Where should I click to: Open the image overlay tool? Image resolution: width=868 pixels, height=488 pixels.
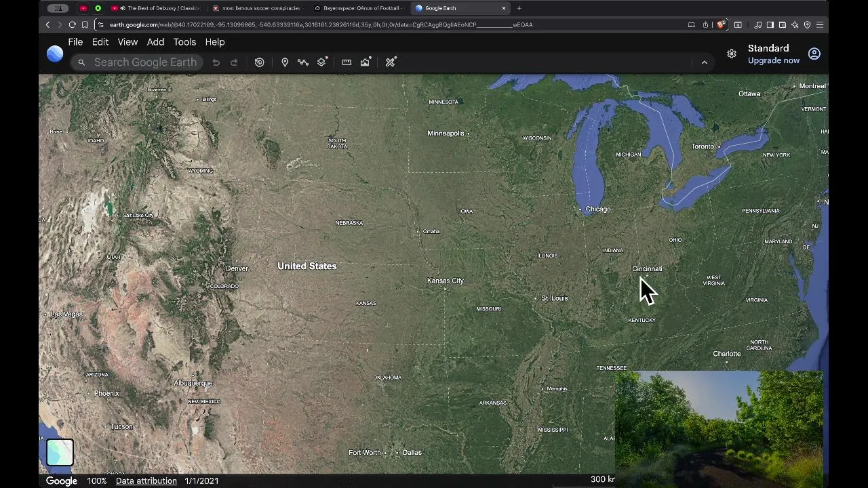366,62
